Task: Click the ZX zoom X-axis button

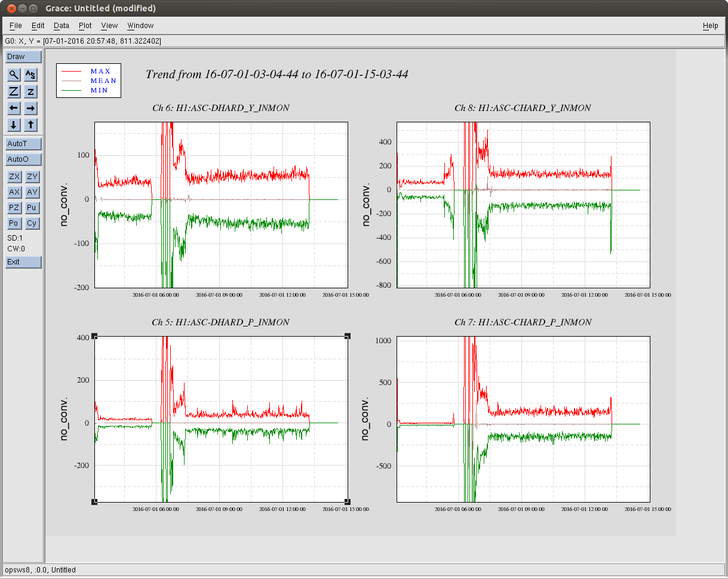Action: click(14, 176)
